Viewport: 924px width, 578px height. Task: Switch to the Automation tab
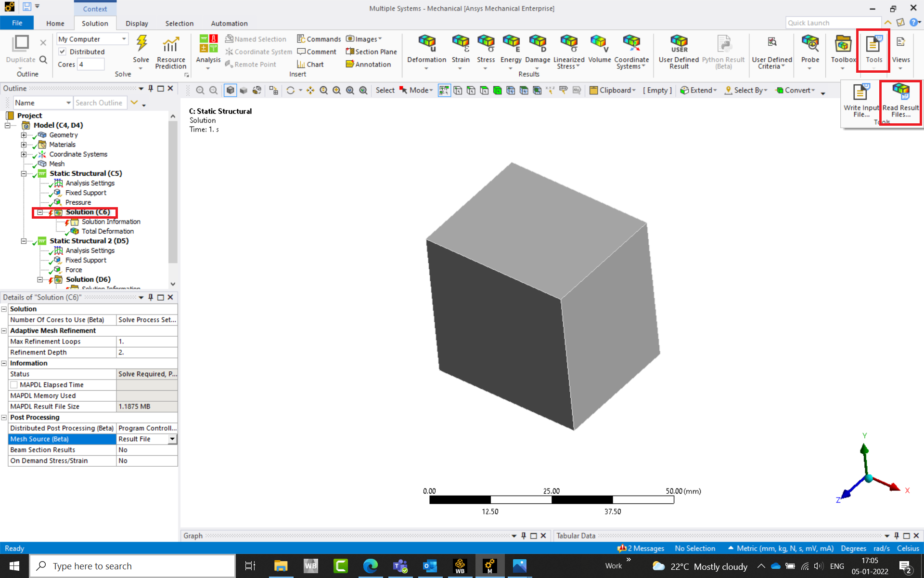coord(229,23)
